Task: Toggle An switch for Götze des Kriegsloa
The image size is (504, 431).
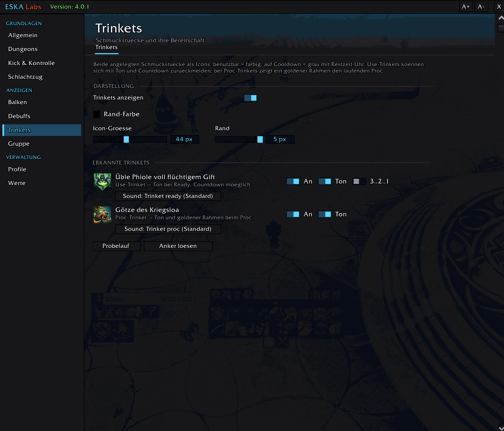Action: point(293,214)
